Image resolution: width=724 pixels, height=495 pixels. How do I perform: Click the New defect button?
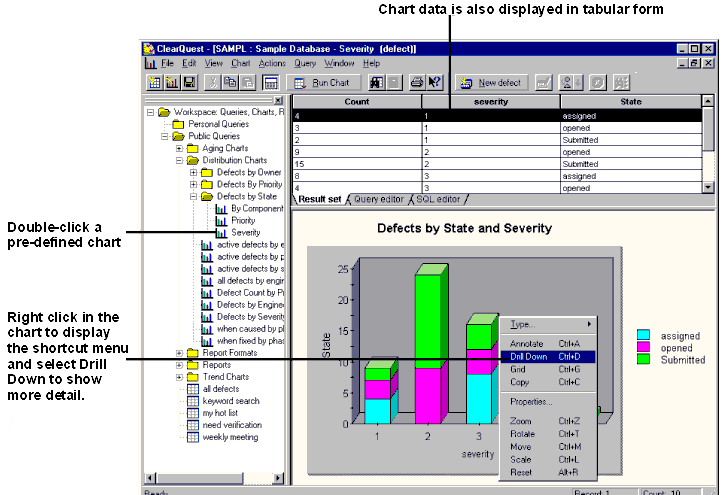[492, 83]
